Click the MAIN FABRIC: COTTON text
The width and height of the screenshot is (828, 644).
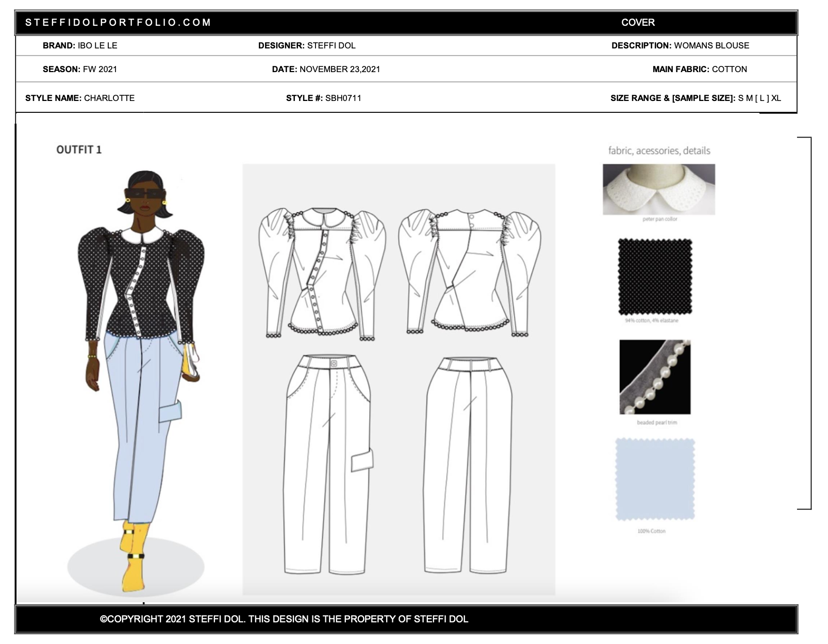[700, 69]
